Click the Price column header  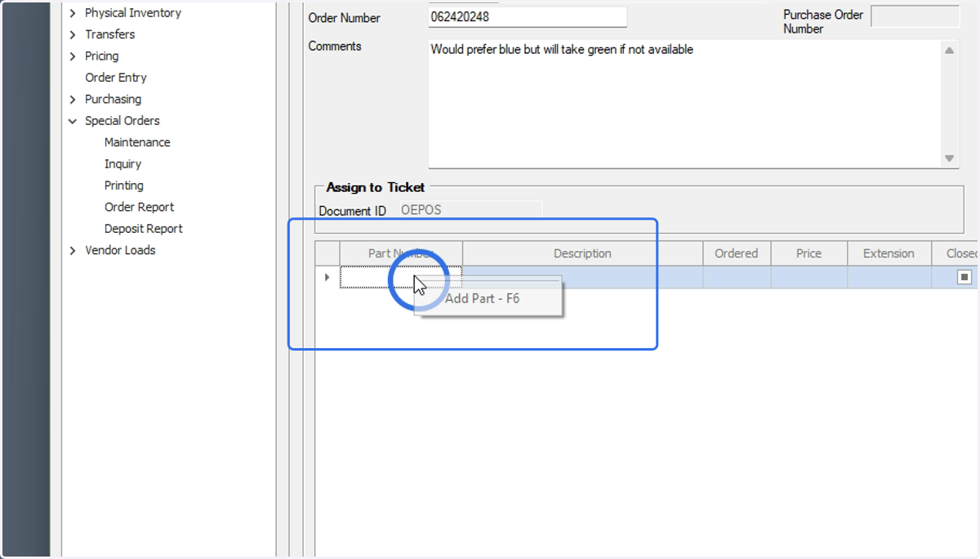tap(808, 253)
